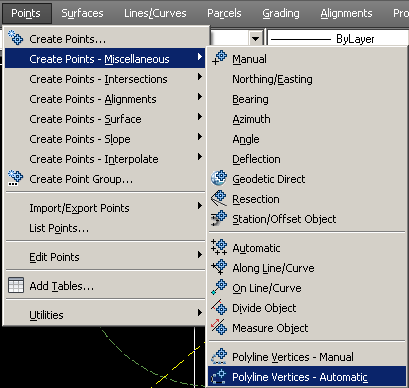The width and height of the screenshot is (409, 388).
Task: Choose Resection command
Action: [x=307, y=199]
